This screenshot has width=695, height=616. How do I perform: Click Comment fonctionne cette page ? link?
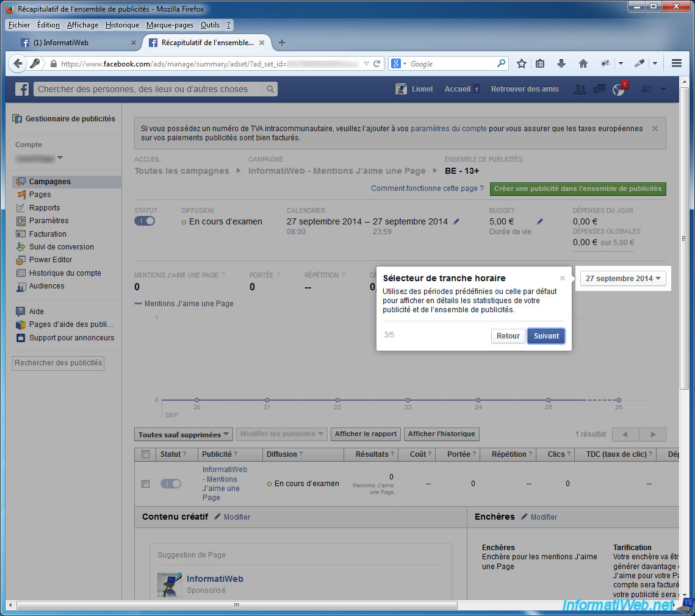pos(427,188)
